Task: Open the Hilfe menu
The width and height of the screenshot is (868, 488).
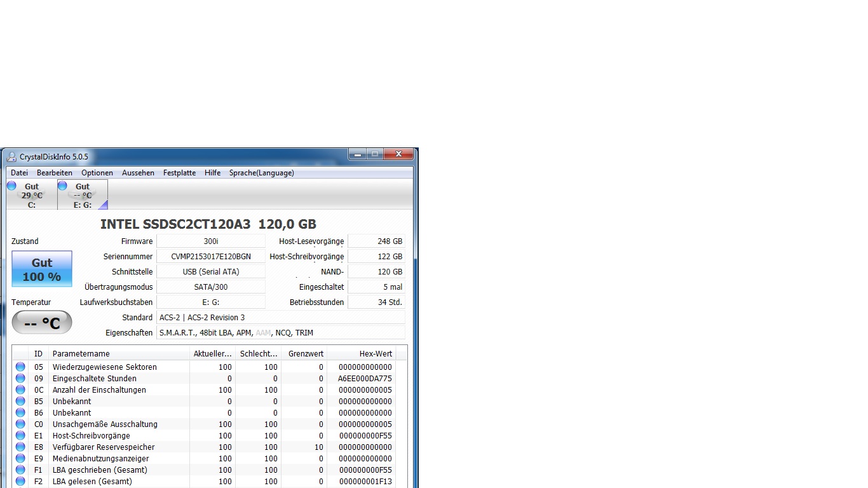Action: (213, 173)
